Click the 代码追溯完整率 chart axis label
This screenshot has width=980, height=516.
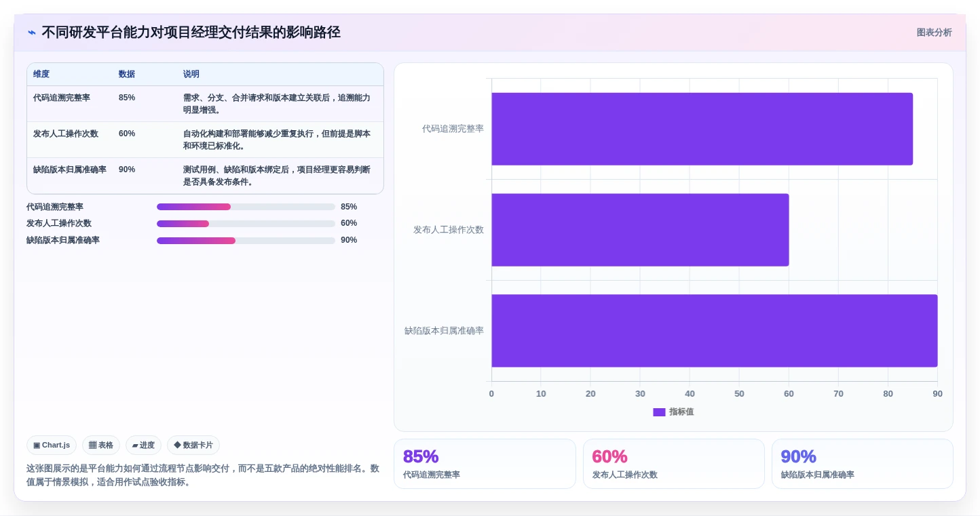453,129
